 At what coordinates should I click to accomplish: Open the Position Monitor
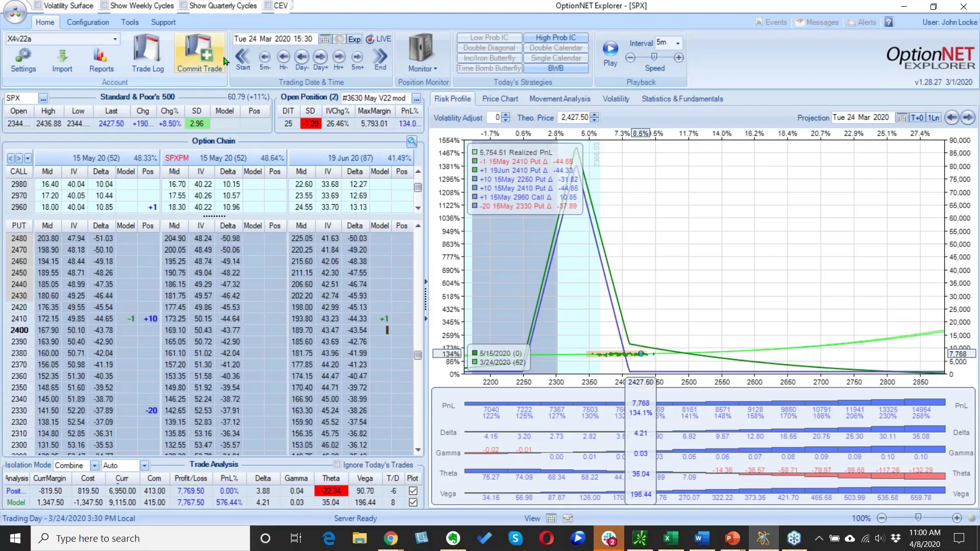[422, 53]
